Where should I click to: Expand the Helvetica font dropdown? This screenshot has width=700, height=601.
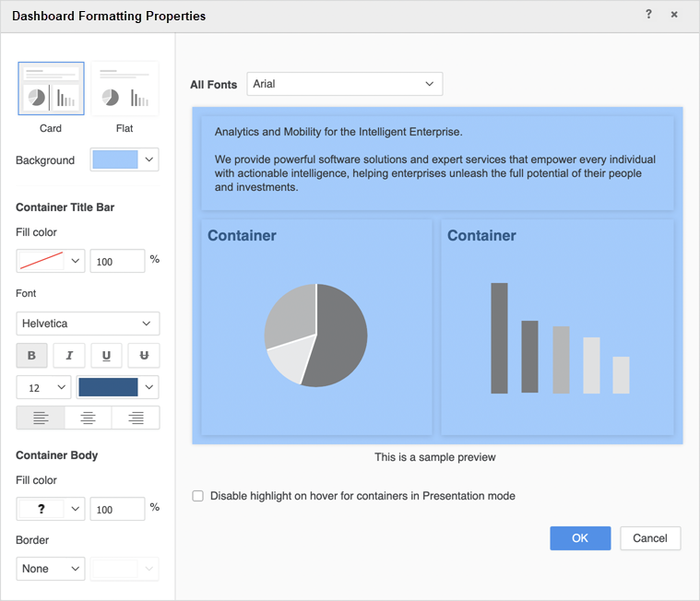(x=88, y=324)
